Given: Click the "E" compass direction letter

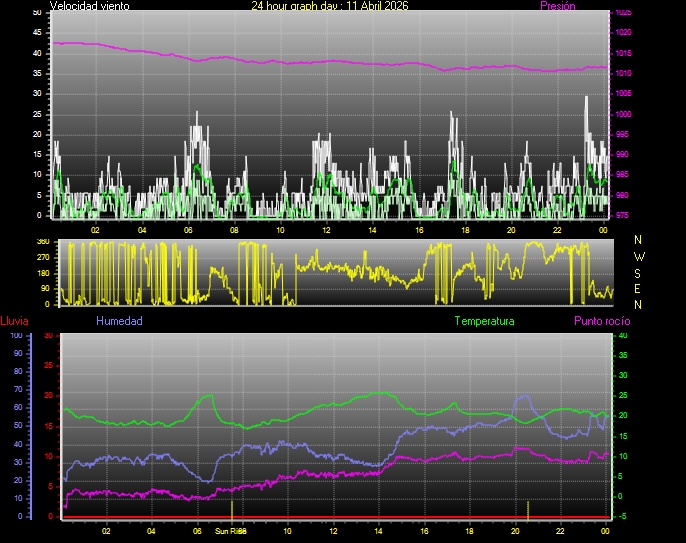Looking at the screenshot, I should click(639, 289).
